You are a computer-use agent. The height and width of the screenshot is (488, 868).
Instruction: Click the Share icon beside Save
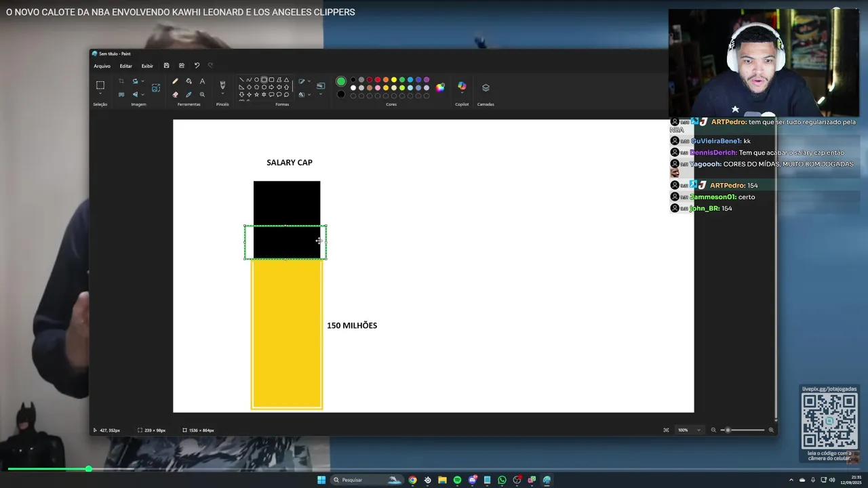[182, 66]
